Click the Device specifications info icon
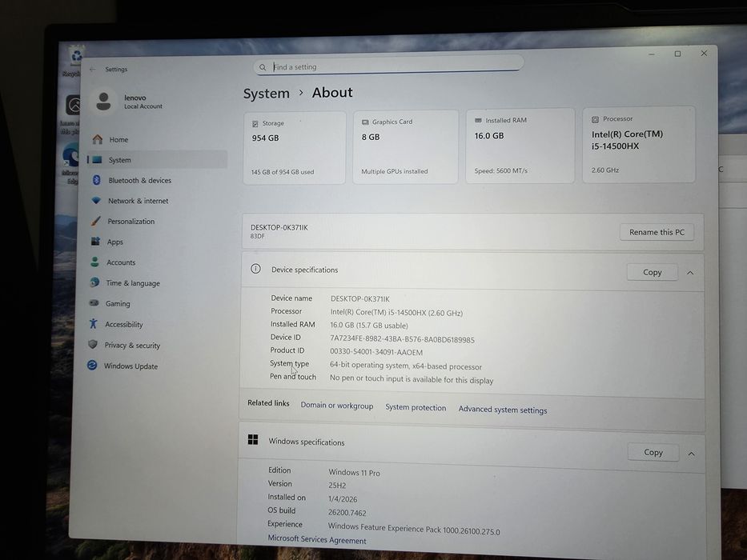Viewport: 747px width, 560px height. pos(256,269)
